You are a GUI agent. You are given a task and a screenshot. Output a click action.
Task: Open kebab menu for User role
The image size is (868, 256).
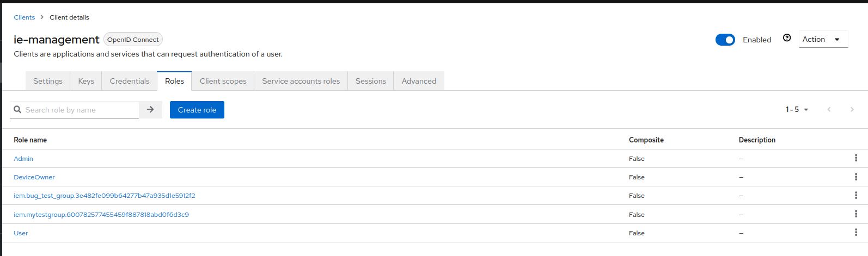pos(855,233)
